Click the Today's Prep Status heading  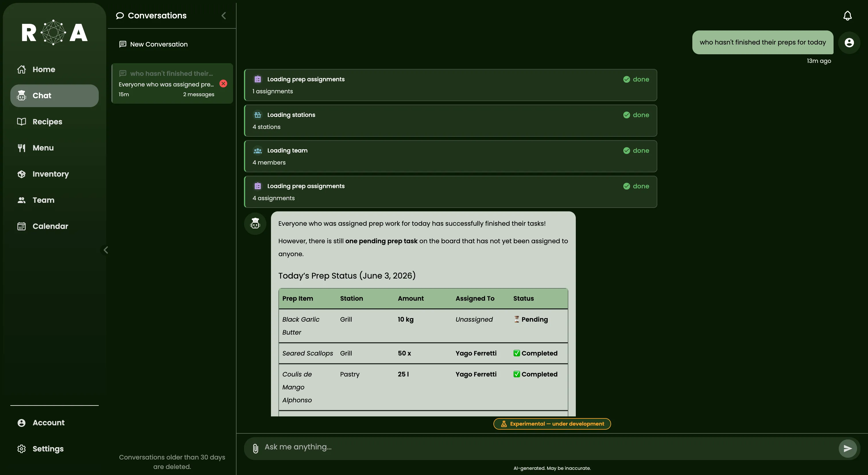pyautogui.click(x=347, y=276)
